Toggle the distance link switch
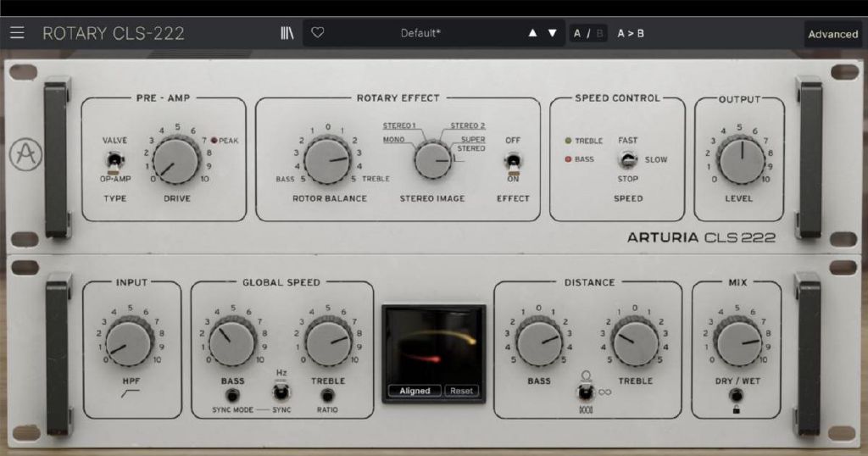 click(585, 392)
